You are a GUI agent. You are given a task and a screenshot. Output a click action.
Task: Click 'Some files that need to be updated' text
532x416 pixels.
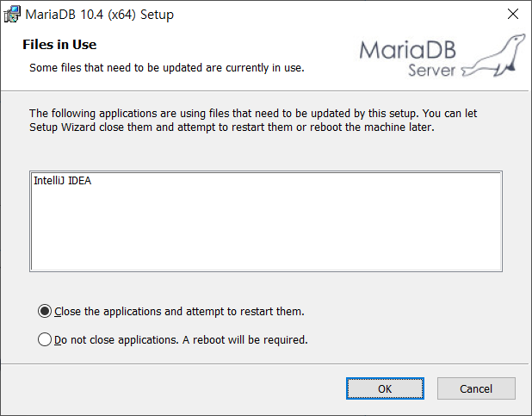pyautogui.click(x=167, y=67)
